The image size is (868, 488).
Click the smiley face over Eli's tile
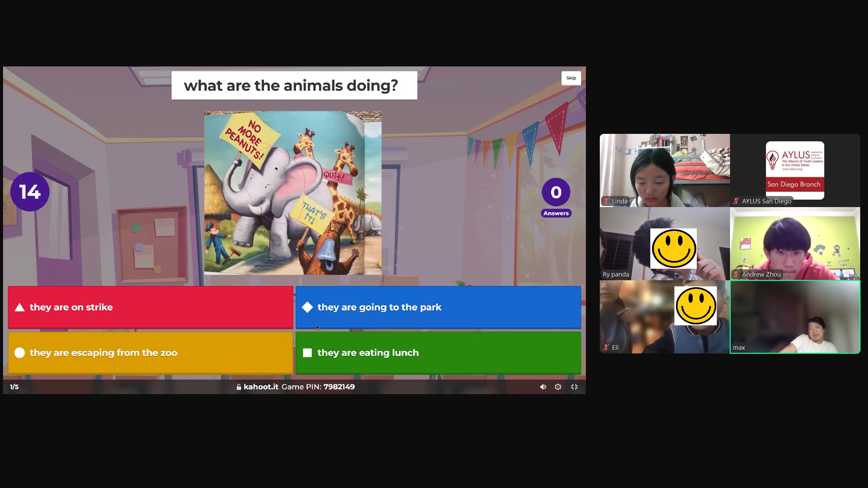(695, 306)
